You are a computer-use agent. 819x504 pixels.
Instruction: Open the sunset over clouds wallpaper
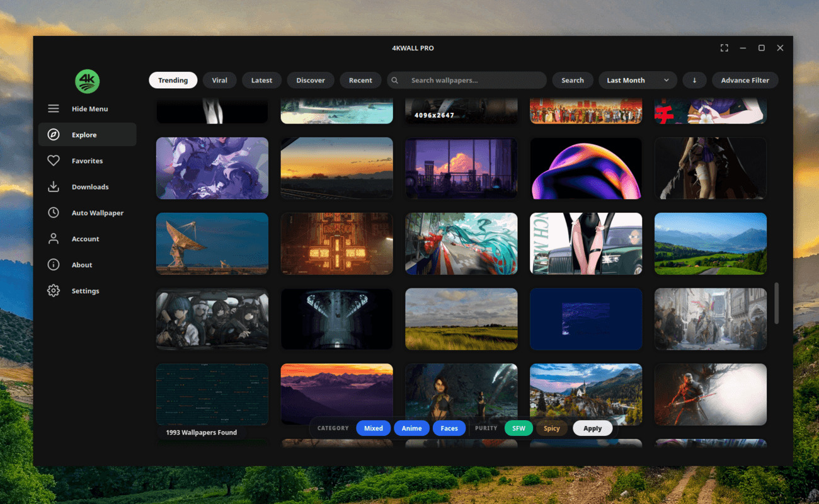point(337,168)
